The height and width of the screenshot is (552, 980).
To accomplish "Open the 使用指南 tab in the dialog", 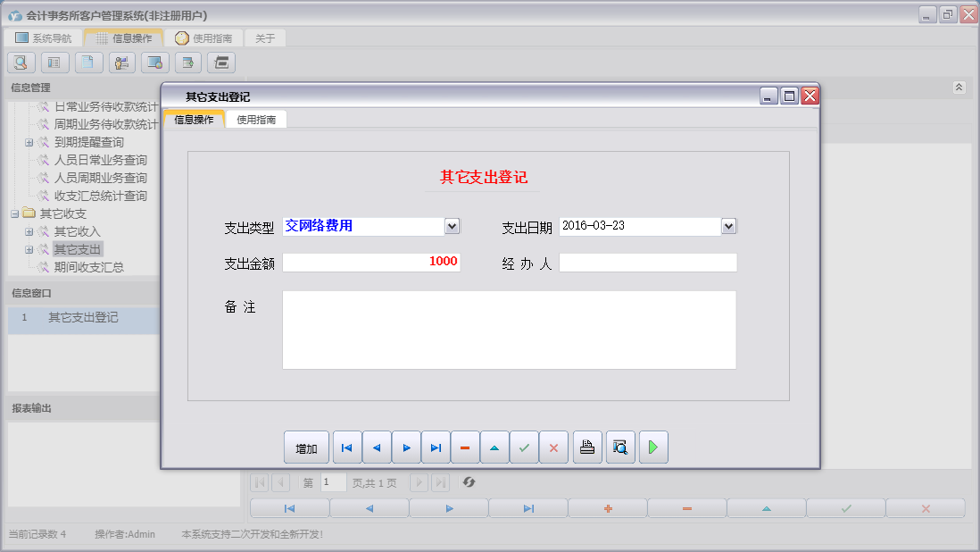I will pos(256,118).
